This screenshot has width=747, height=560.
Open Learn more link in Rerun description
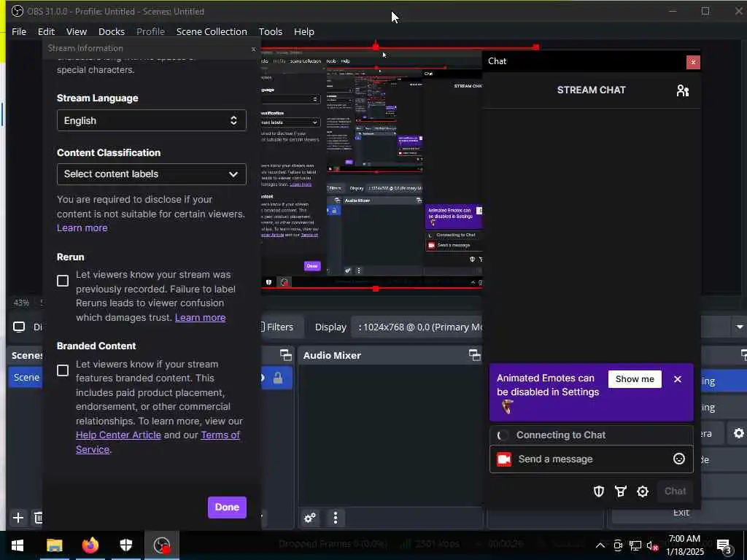click(x=200, y=318)
